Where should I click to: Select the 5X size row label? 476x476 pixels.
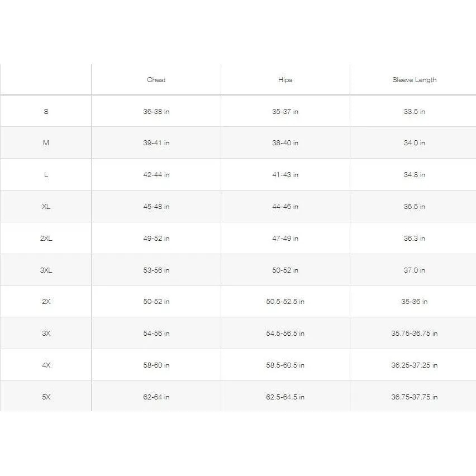click(46, 397)
